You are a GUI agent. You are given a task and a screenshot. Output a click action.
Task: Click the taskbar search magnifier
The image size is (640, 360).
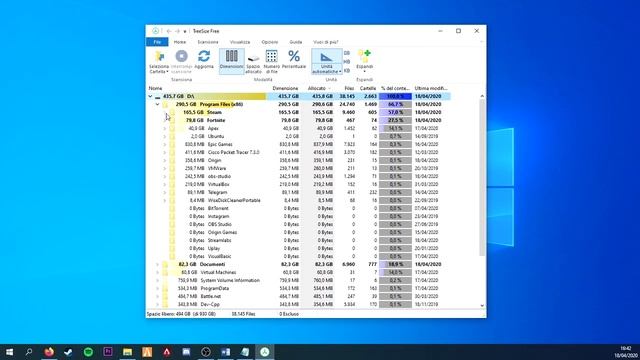(x=29, y=352)
